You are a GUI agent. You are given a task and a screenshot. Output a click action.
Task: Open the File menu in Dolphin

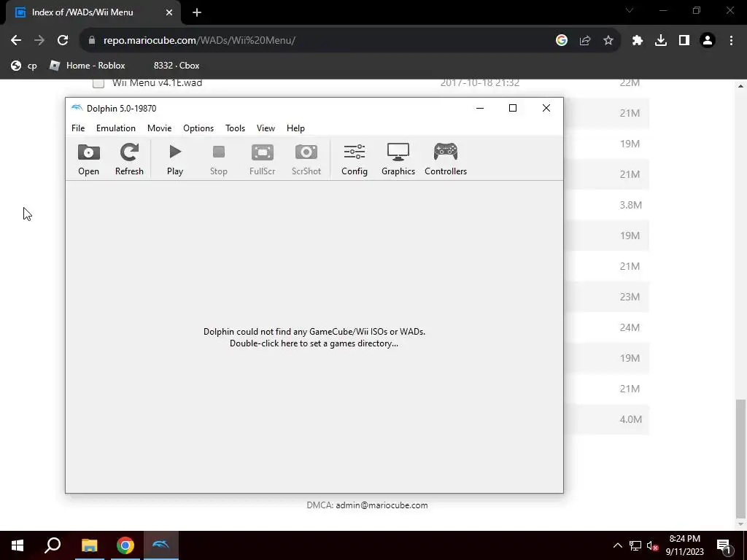click(78, 128)
